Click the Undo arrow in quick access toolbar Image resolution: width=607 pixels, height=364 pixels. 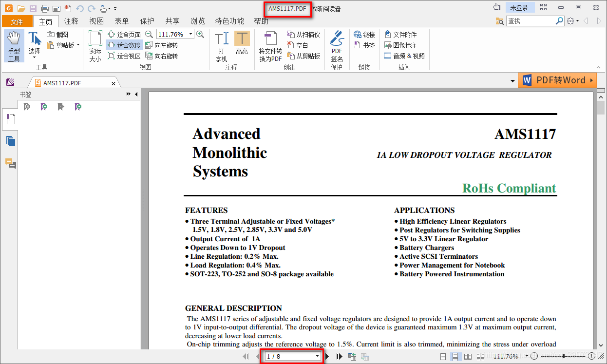80,8
